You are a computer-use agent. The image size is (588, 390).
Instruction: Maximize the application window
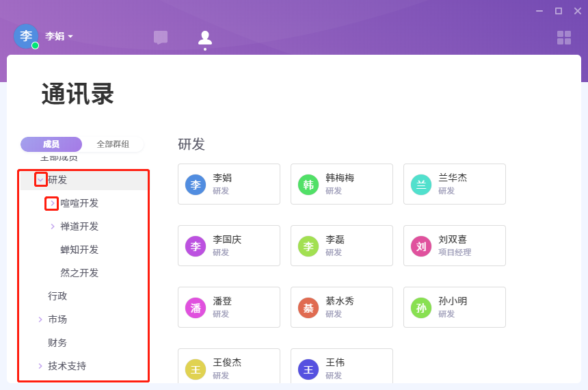click(x=559, y=11)
